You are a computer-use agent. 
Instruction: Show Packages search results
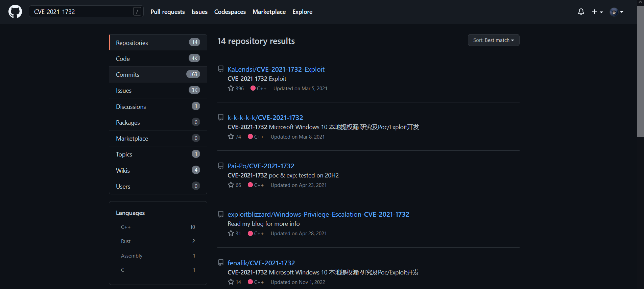[158, 122]
